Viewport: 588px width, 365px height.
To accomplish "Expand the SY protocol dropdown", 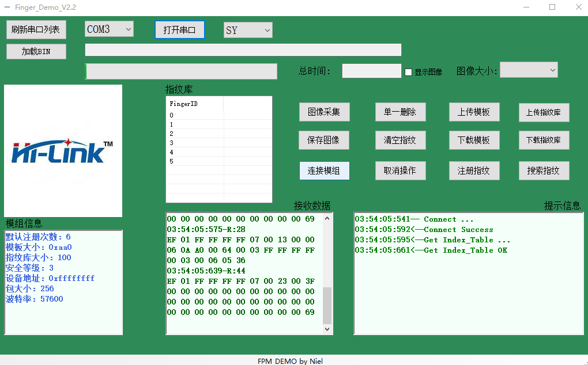I will 248,31.
